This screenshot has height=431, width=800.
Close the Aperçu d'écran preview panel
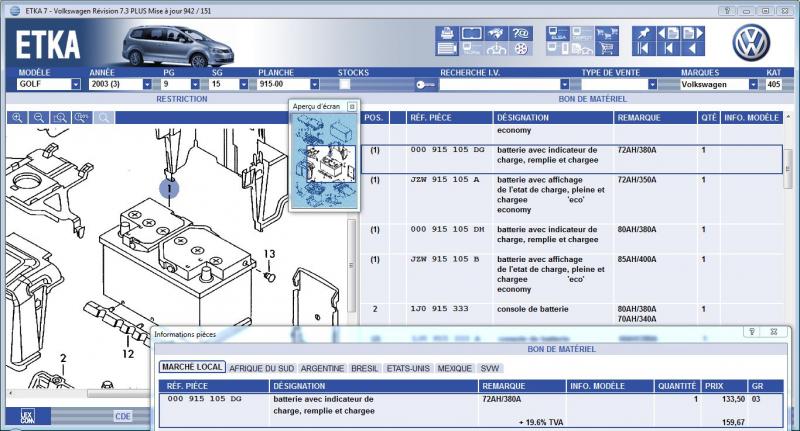pyautogui.click(x=352, y=107)
